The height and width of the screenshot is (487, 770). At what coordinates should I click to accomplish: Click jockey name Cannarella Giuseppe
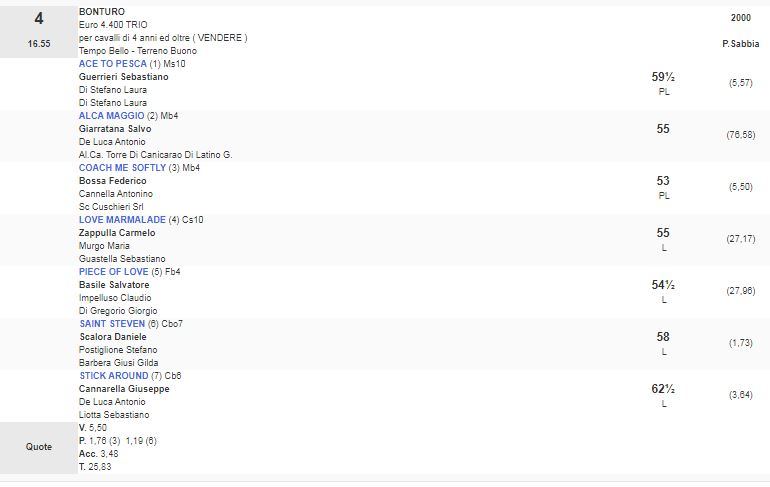124,389
